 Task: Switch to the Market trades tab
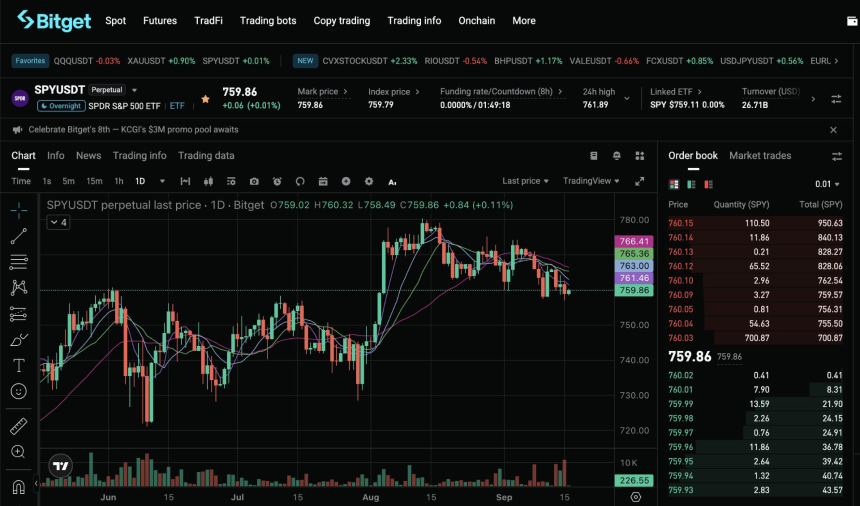point(760,156)
